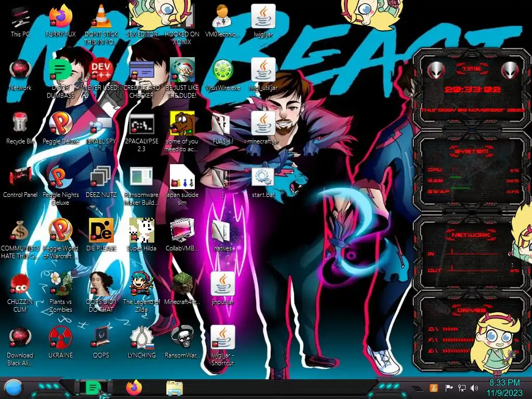The width and height of the screenshot is (532, 399).
Task: Select the jinput.jar file
Action: tap(222, 284)
